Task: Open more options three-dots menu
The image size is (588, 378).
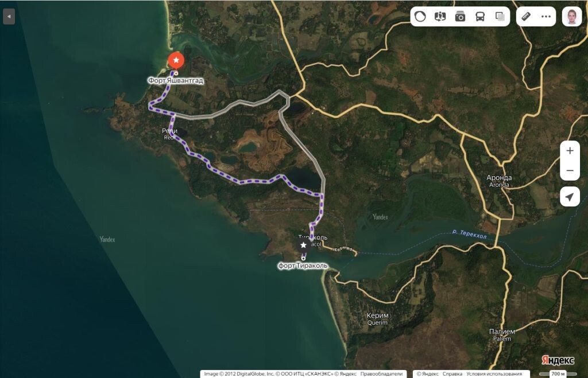Action: 546,17
